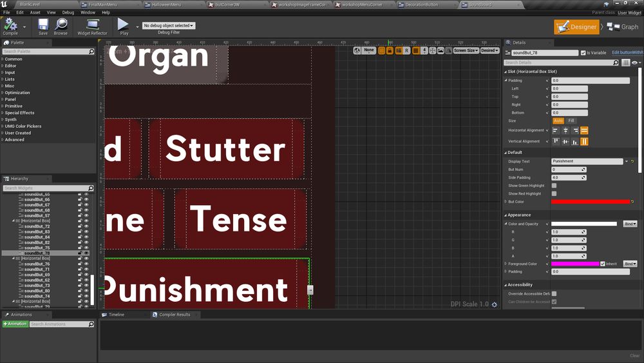Toggle visibility of soundBut_76

pos(86,264)
